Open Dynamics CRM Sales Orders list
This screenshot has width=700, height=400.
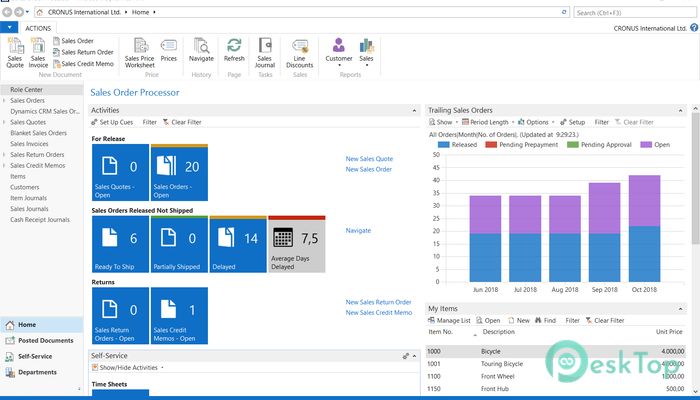coord(45,111)
